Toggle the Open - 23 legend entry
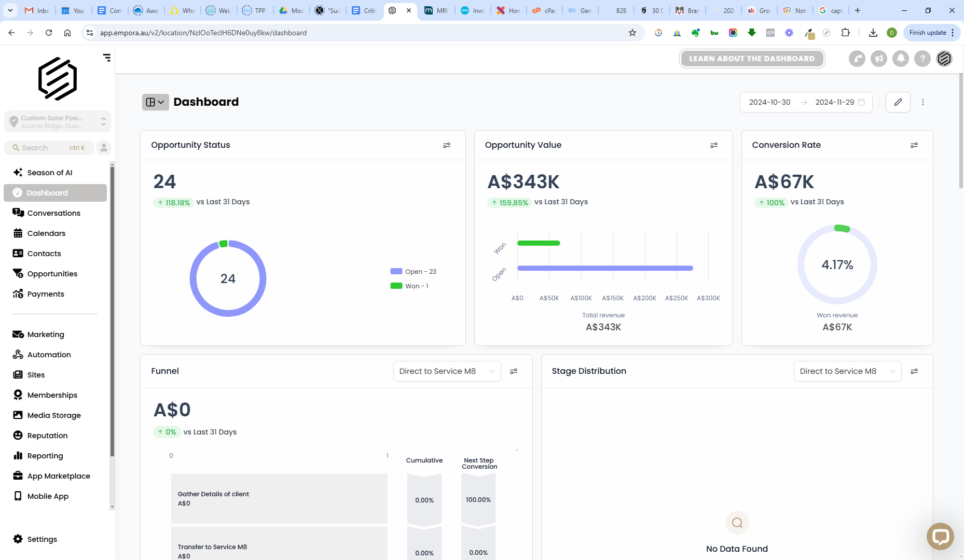 (413, 271)
